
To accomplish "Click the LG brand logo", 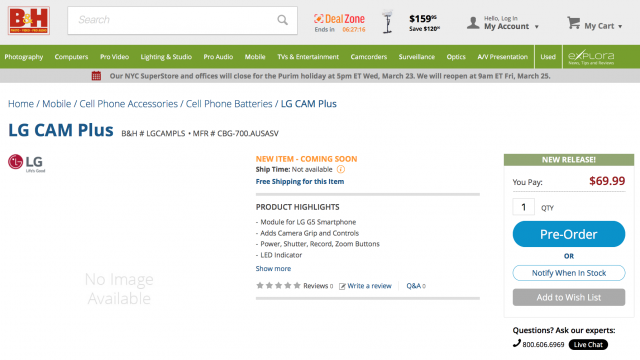I will [x=27, y=163].
